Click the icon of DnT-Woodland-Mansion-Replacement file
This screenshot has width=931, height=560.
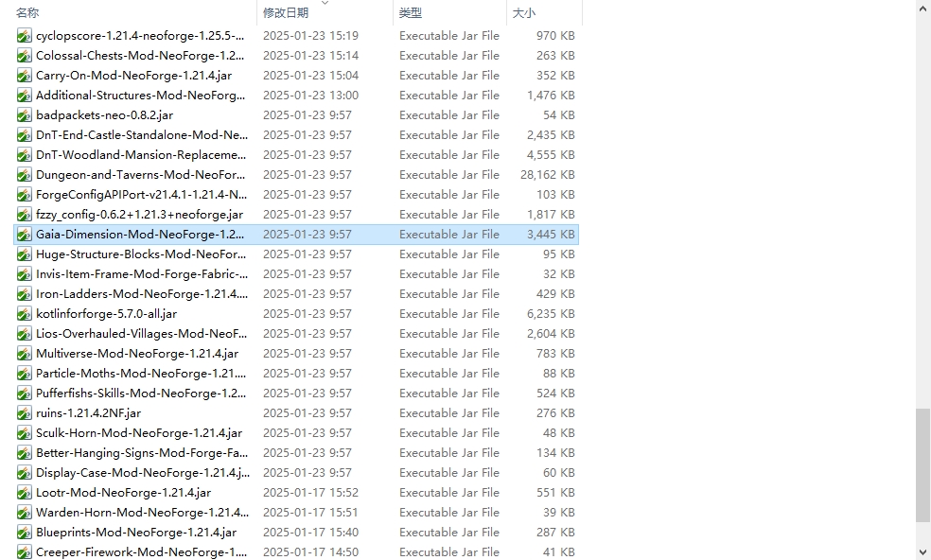(x=24, y=155)
